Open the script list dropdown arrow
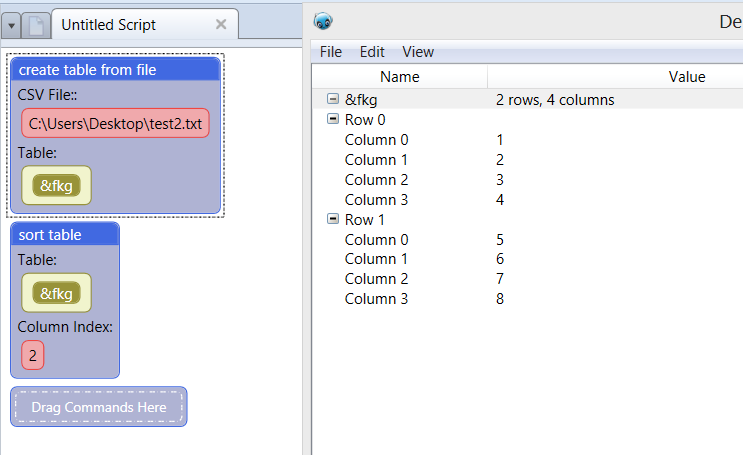This screenshot has height=455, width=743. (11, 26)
